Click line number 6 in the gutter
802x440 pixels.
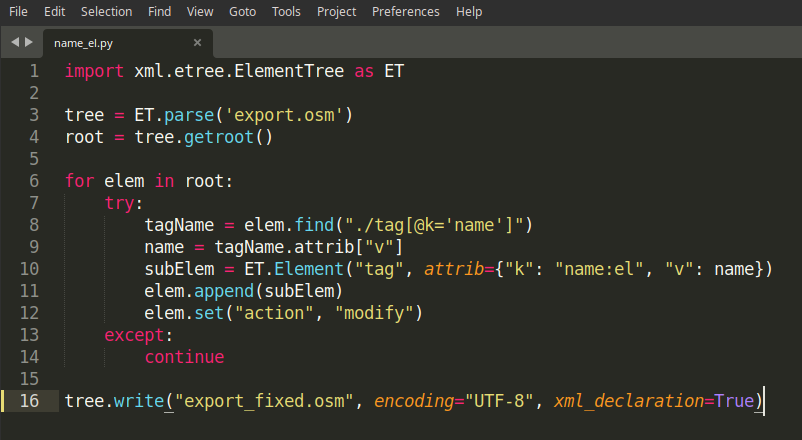tap(34, 181)
